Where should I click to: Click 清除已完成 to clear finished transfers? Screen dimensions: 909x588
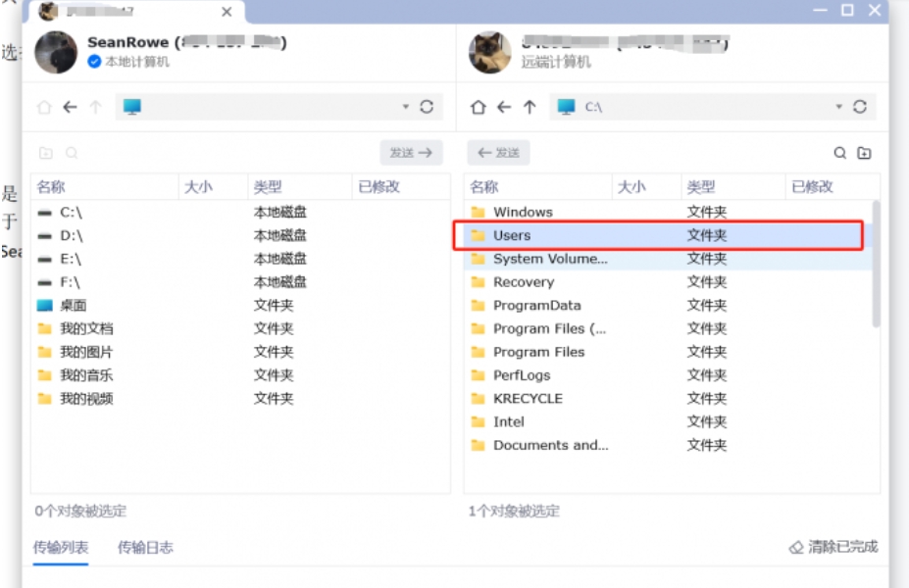pyautogui.click(x=844, y=548)
